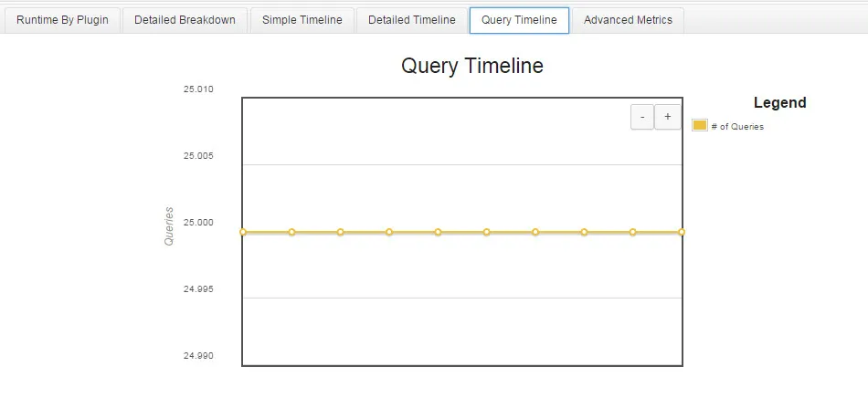Screen dimensions: 868x398
Task: Select the third data point on the line
Action: (341, 232)
